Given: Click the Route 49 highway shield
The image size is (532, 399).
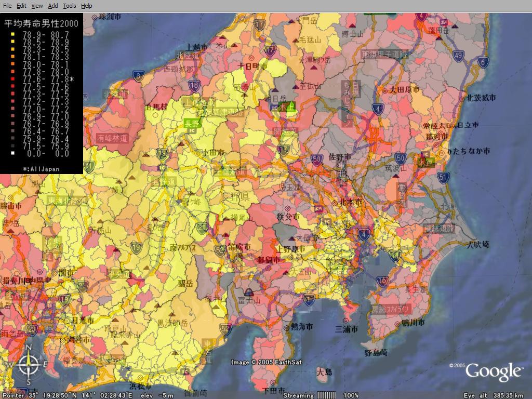Looking at the screenshot, I should (x=458, y=56).
